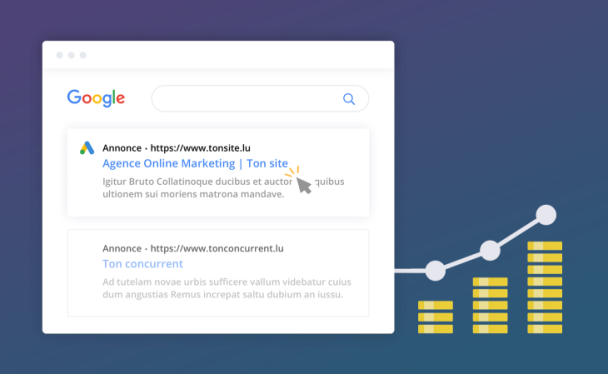This screenshot has height=374, width=608.
Task: Click the middle coin stack
Action: point(490,305)
